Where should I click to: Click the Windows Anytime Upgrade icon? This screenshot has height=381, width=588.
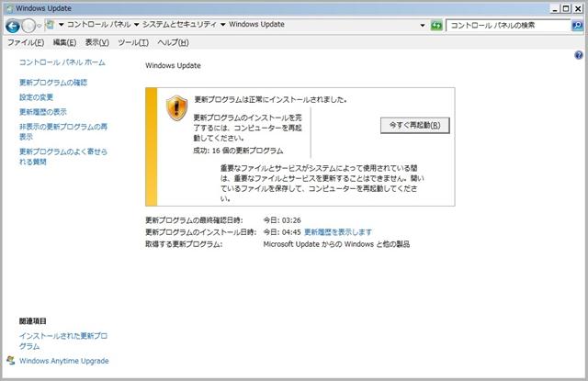pyautogui.click(x=11, y=361)
